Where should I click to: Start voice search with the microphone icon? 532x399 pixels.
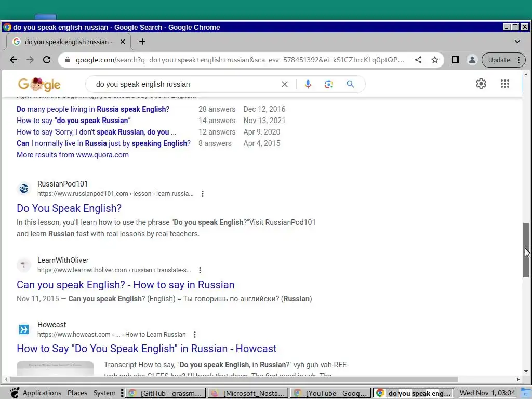point(308,84)
